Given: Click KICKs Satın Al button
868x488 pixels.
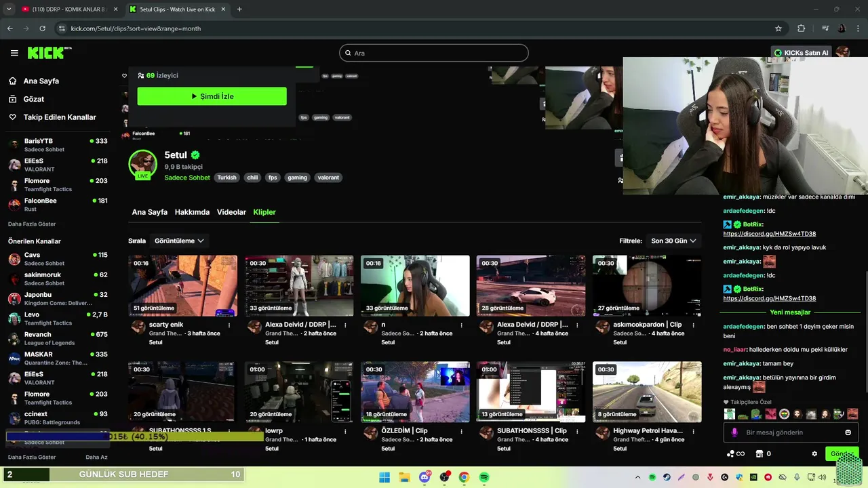Looking at the screenshot, I should tap(801, 53).
